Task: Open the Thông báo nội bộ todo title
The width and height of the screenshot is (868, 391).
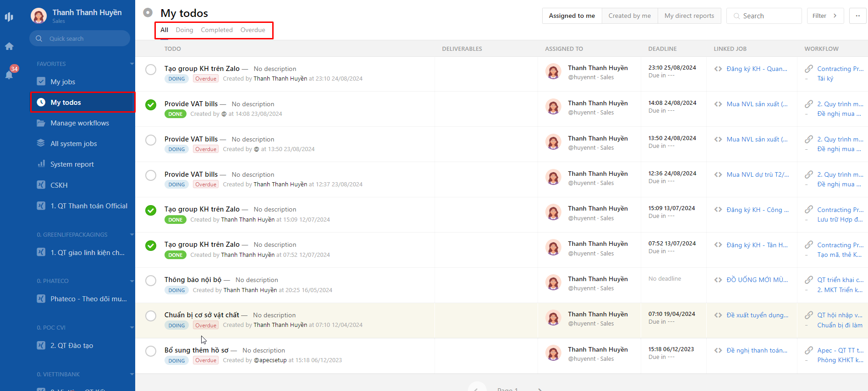Action: pyautogui.click(x=193, y=280)
